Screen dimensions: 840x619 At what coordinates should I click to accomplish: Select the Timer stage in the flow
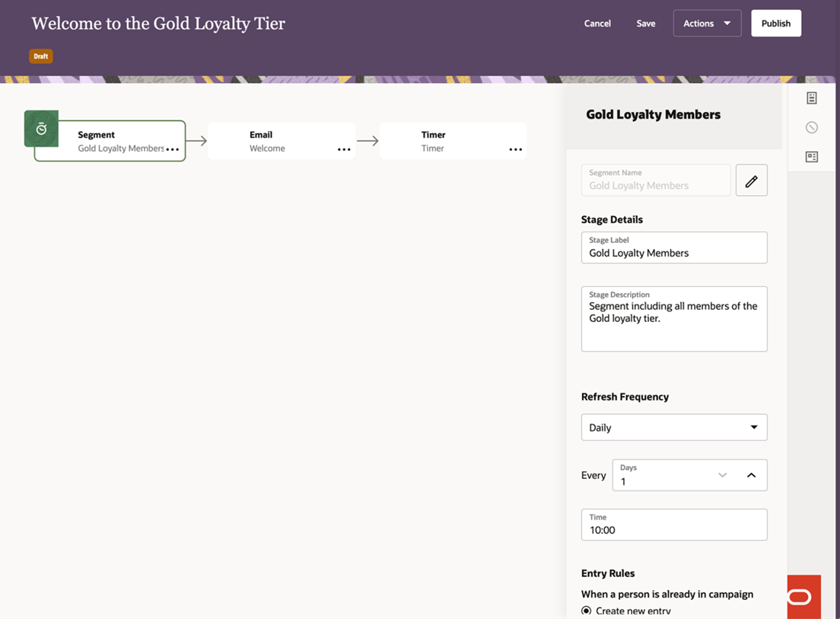click(445, 142)
